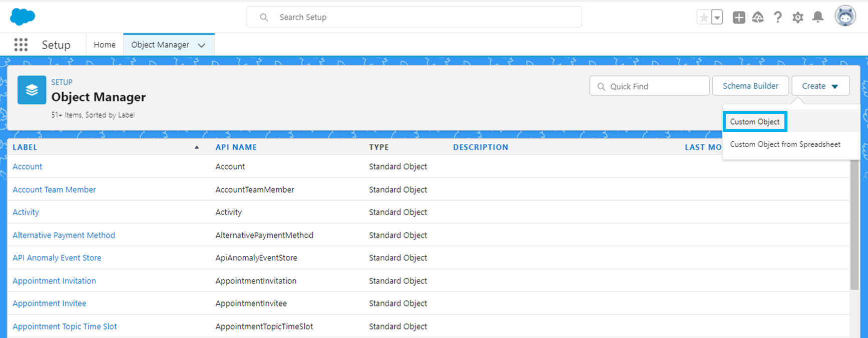Open Appointment Topic Time Slot object

tap(65, 326)
